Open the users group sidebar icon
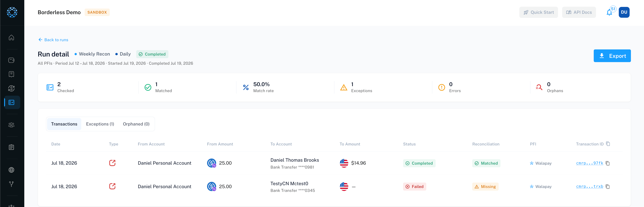Viewport: 644px width, 207px height. [x=12, y=125]
